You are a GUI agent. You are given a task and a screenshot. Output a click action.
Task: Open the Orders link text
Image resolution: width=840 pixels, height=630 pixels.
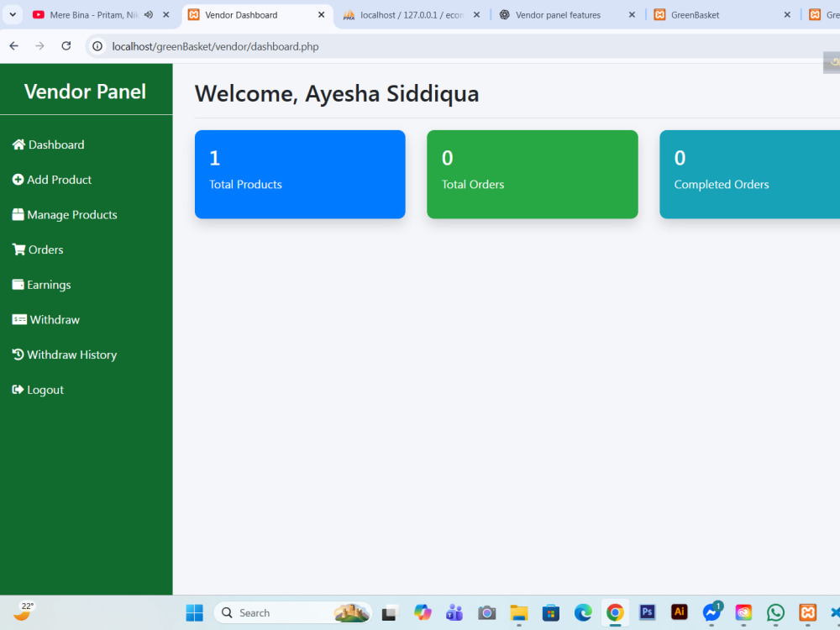point(46,249)
